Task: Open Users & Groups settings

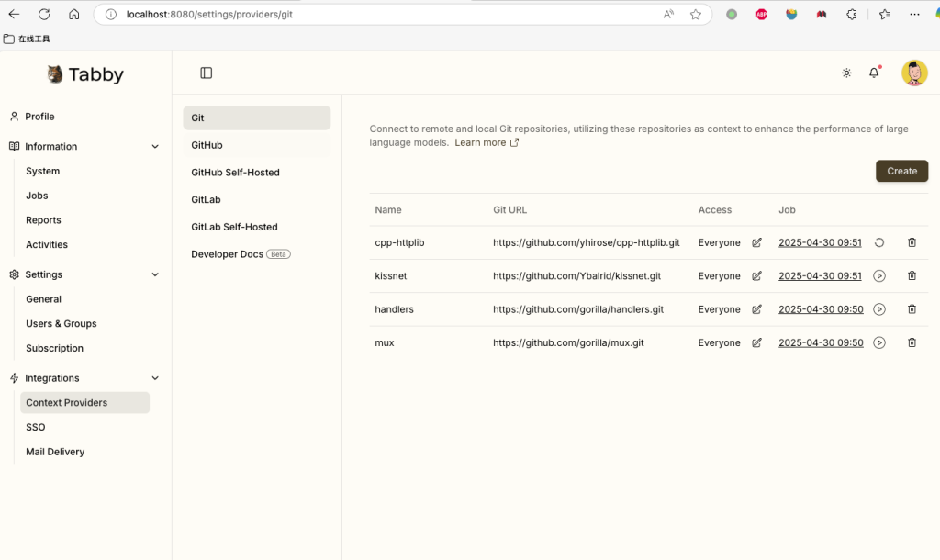Action: 62,324
